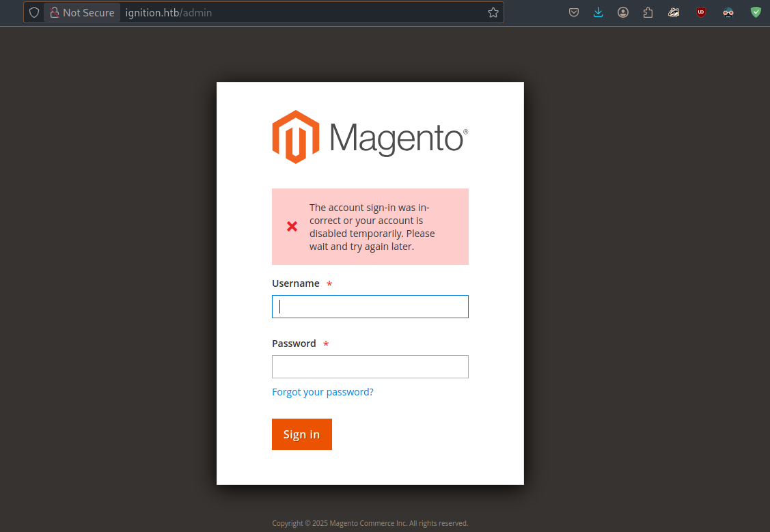Click the Not Secure lock indicator
The image size is (770, 532).
(x=82, y=13)
